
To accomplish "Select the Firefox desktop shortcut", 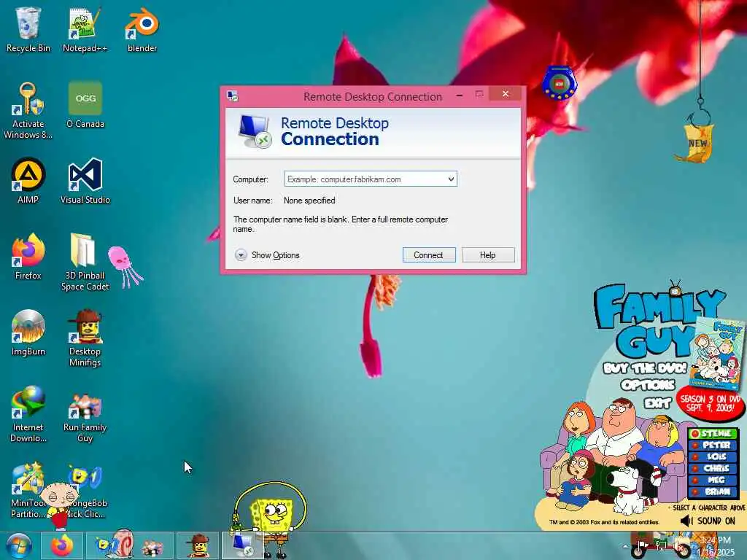I will tap(28, 257).
